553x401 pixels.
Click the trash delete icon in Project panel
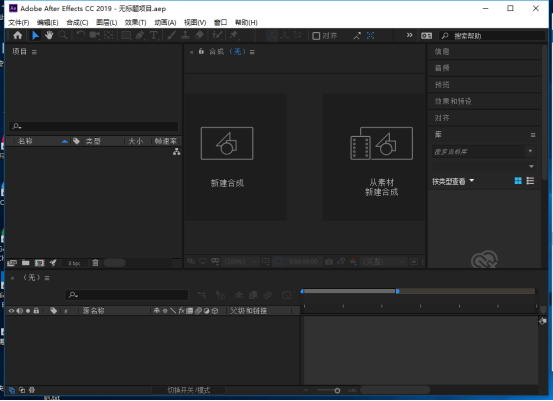(95, 263)
